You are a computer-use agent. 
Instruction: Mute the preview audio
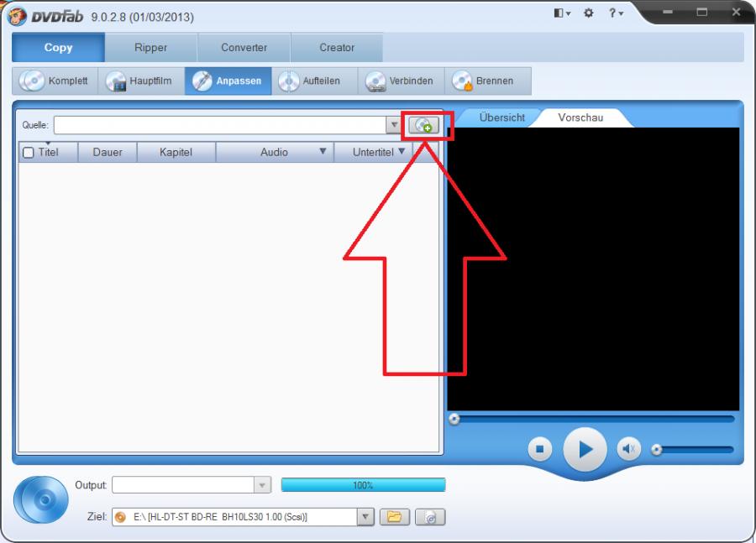[x=628, y=449]
